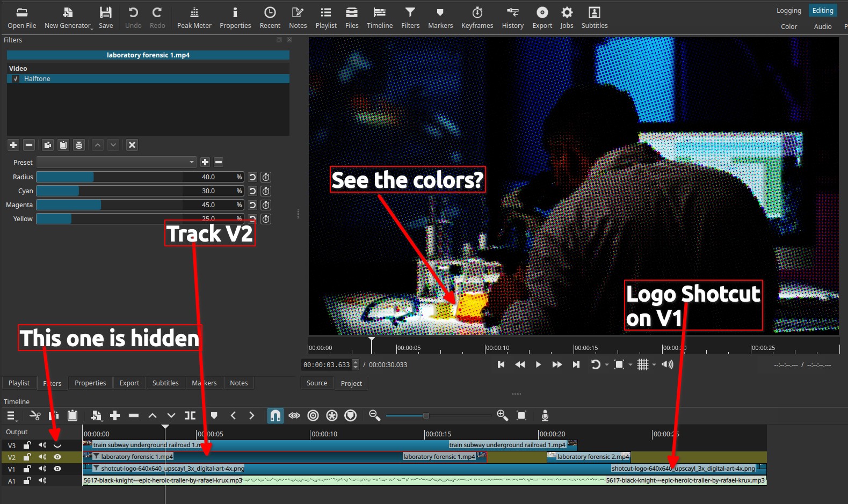The width and height of the screenshot is (848, 504).
Task: Click the ripple all tracks icon
Action: (x=332, y=416)
